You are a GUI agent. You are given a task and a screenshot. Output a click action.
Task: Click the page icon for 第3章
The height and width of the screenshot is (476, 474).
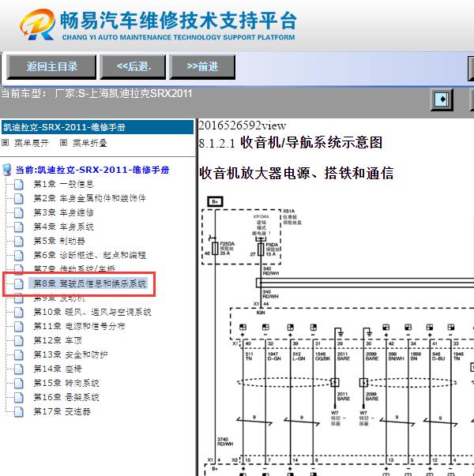[x=19, y=213]
